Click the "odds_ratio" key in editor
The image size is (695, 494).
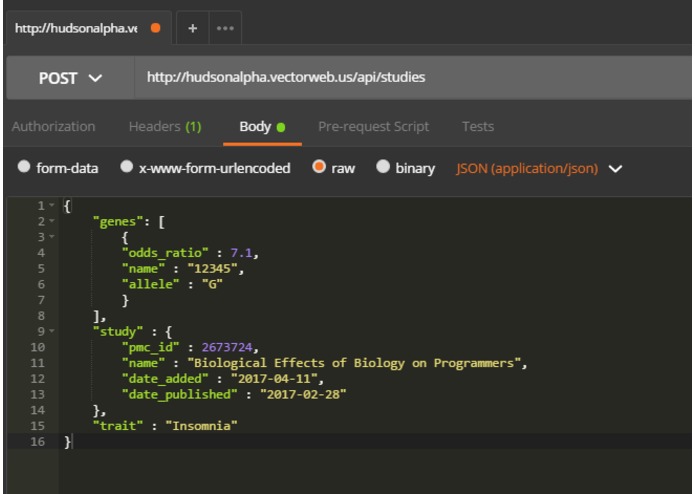[165, 253]
